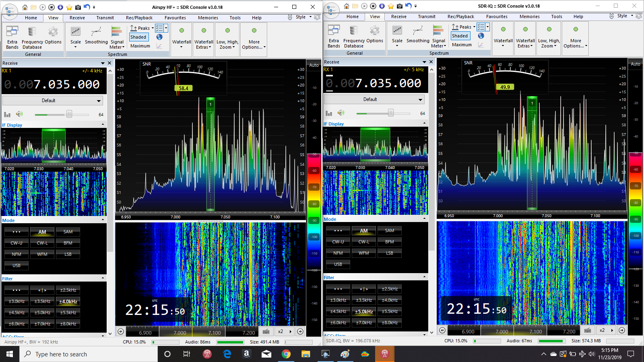Click the Scale icon in SDR-IQ ribbon
The image size is (644, 362).
(x=397, y=31)
